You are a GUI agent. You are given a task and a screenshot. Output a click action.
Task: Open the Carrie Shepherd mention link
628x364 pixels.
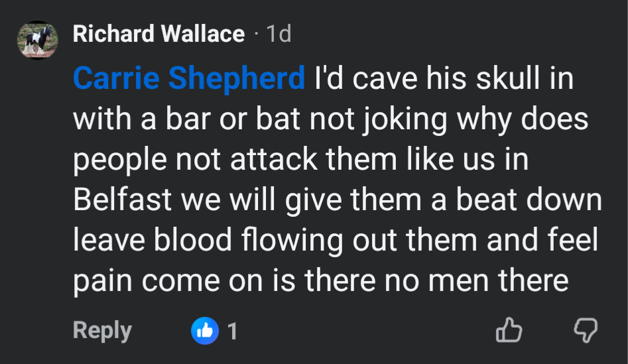click(x=188, y=79)
